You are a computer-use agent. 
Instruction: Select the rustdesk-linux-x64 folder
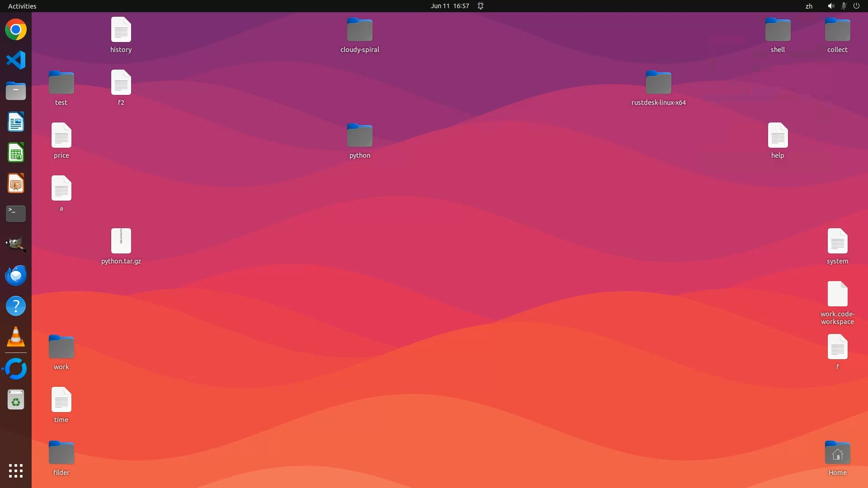click(658, 83)
